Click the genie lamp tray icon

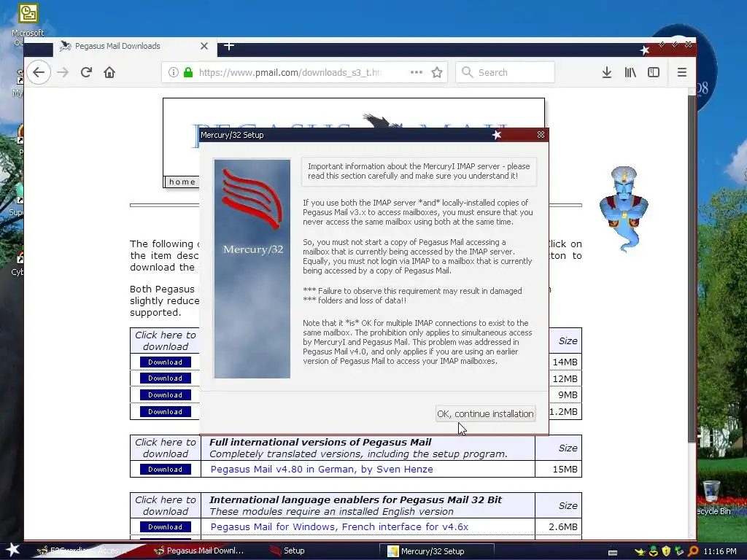pos(640,551)
